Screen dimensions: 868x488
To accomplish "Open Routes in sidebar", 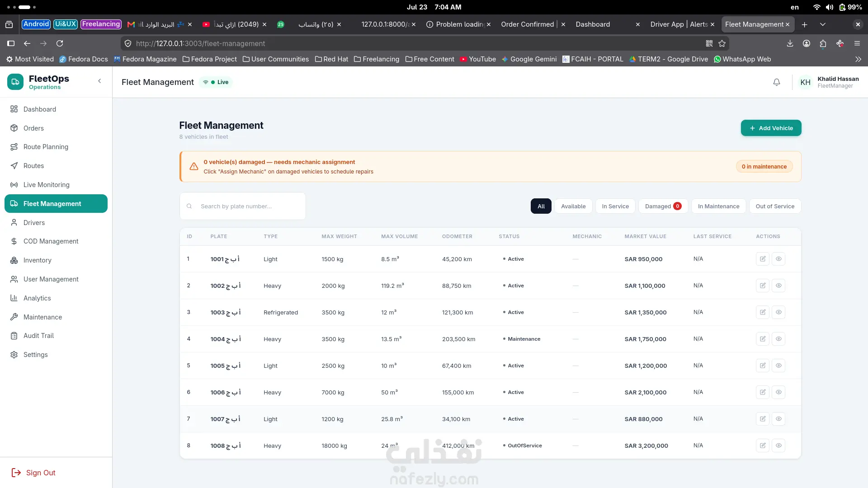I will [x=56, y=166].
